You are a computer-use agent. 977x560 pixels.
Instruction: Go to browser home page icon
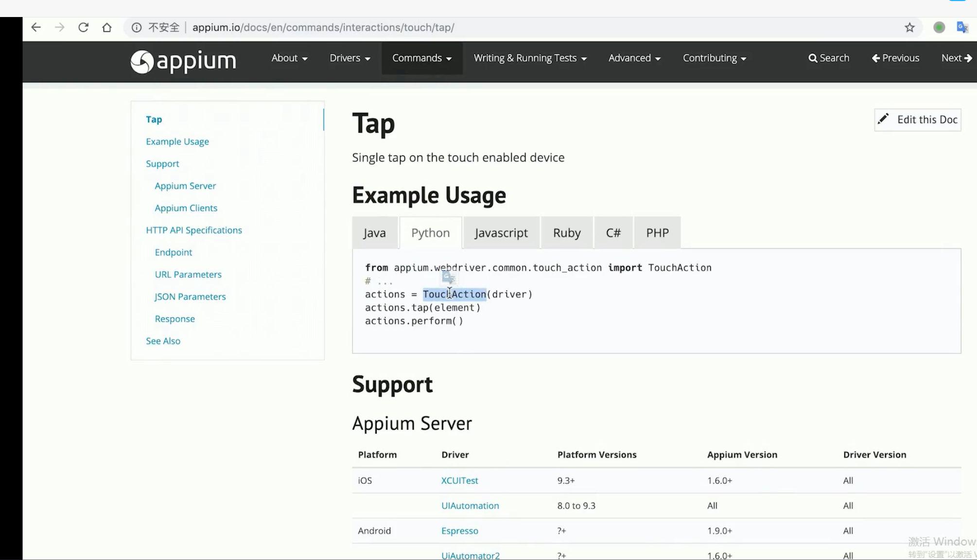pos(107,27)
